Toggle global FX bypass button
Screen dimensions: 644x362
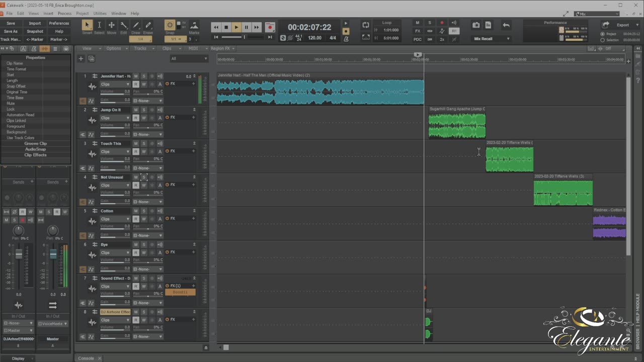(418, 31)
